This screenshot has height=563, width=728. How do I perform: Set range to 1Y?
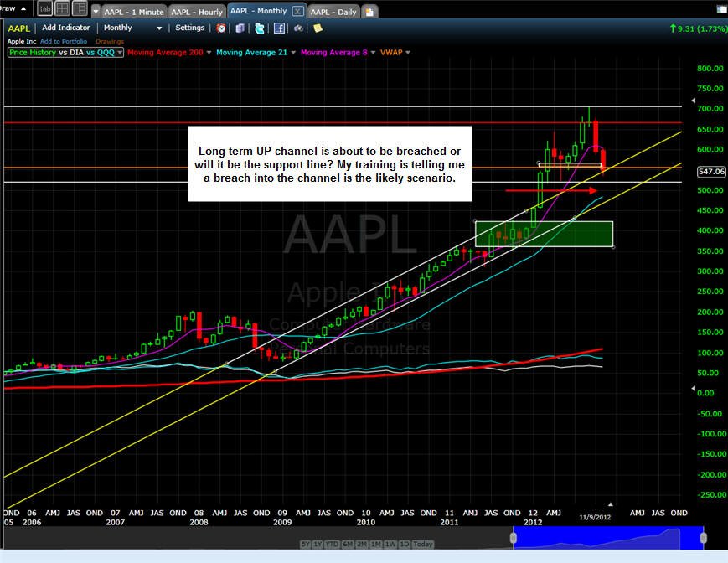(318, 544)
